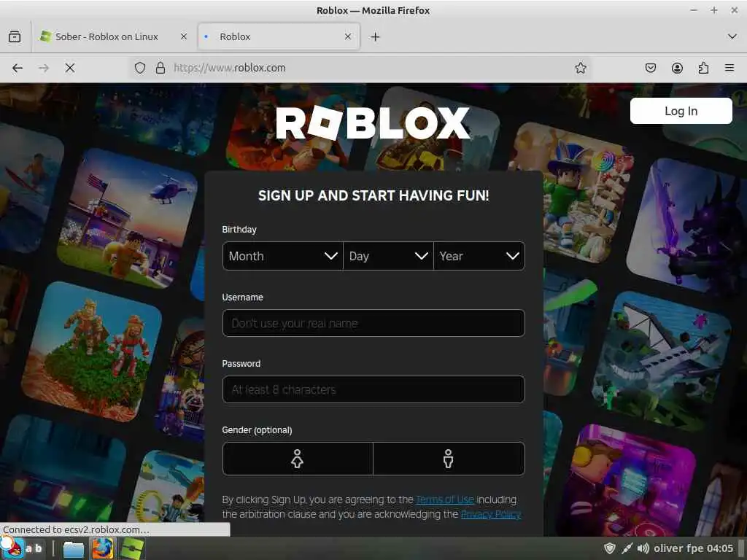Click the security shield tray icon
The image size is (747, 560).
click(610, 548)
